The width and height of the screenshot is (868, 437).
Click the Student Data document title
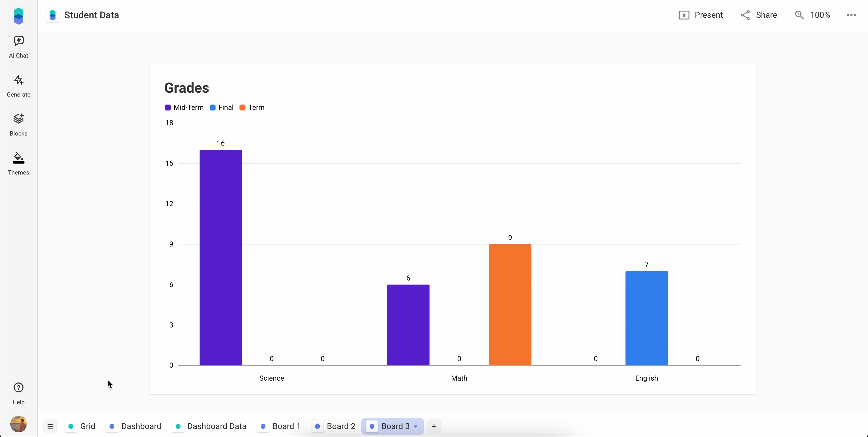(92, 15)
